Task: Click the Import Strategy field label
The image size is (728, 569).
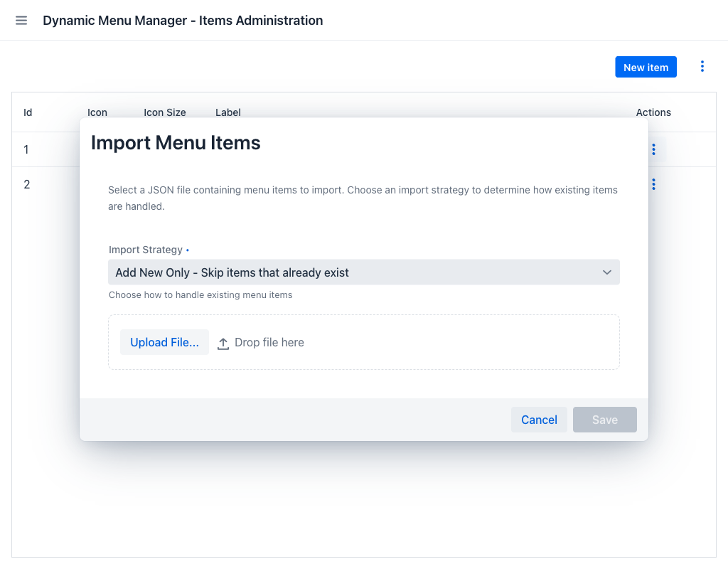Action: (x=145, y=250)
